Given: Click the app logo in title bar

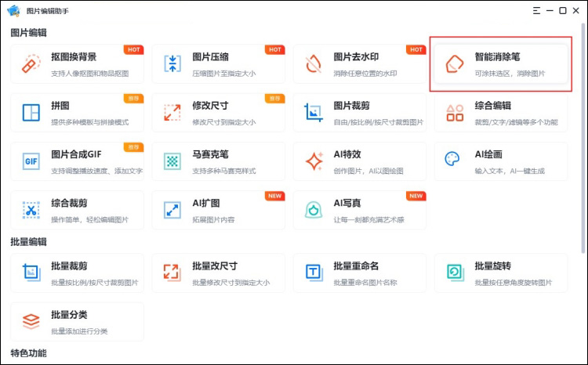Looking at the screenshot, I should pyautogui.click(x=13, y=10).
